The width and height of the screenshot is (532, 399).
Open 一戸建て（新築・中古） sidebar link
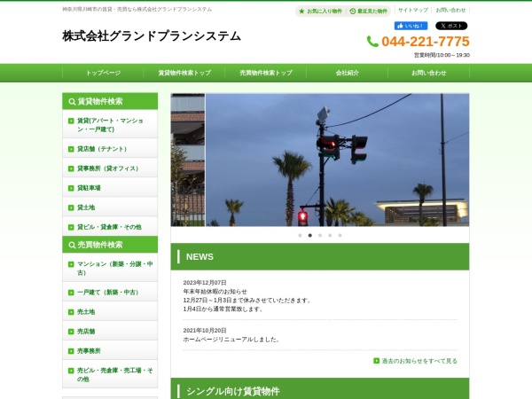point(110,293)
